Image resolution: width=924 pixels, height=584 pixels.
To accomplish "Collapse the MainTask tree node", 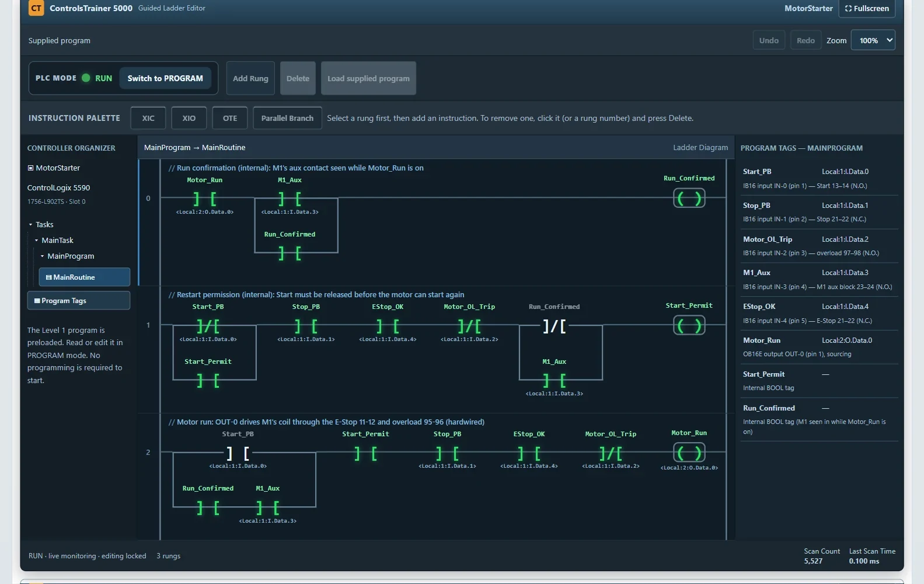I will [37, 241].
